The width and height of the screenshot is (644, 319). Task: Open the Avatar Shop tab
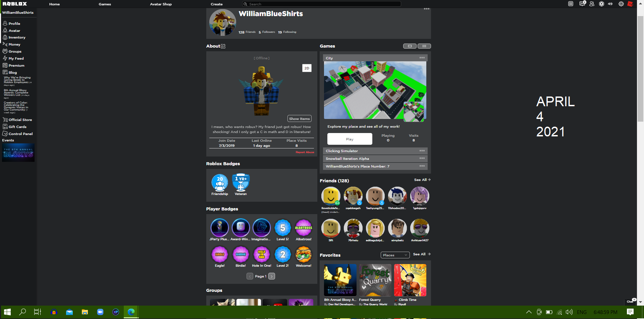tap(161, 4)
